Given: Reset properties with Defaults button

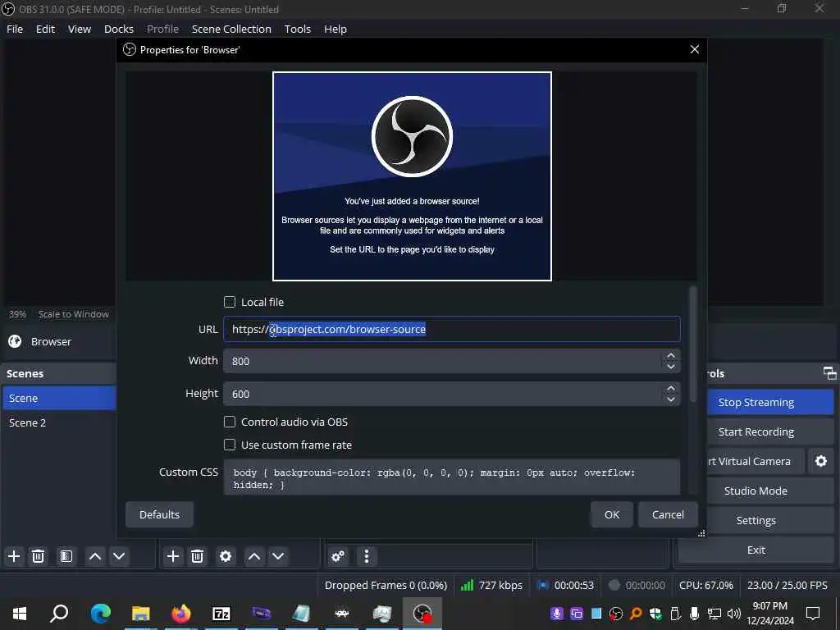Looking at the screenshot, I should [x=159, y=514].
